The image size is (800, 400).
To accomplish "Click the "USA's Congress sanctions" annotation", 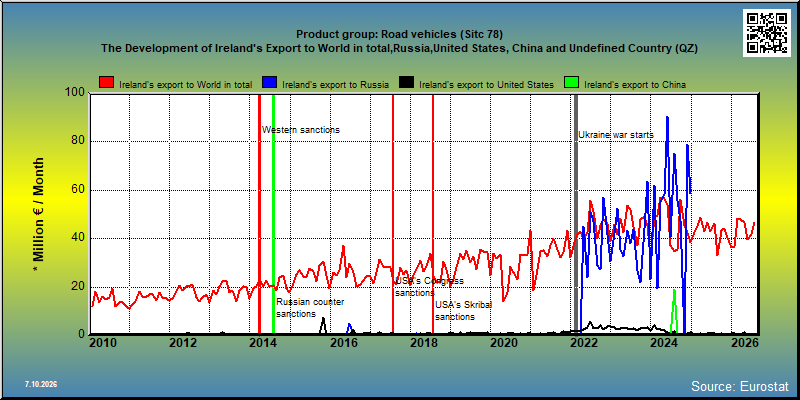I will coord(430,287).
